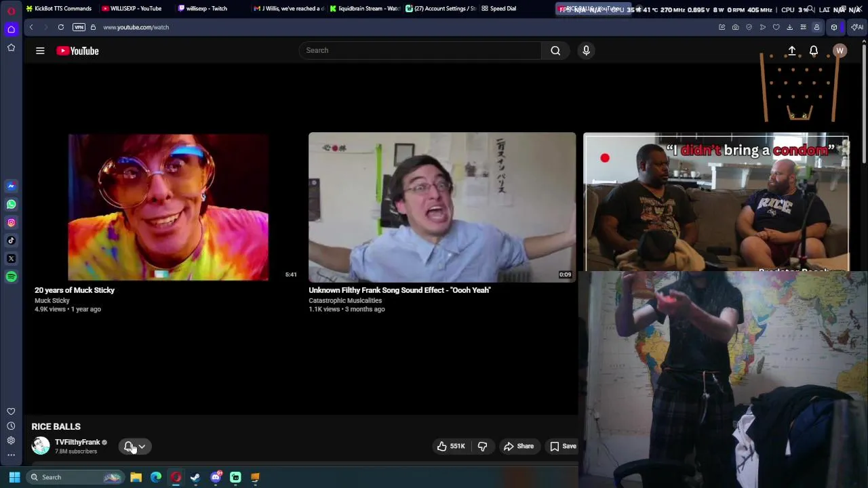The image size is (868, 488).
Task: Open Steam from the taskbar
Action: click(x=195, y=477)
